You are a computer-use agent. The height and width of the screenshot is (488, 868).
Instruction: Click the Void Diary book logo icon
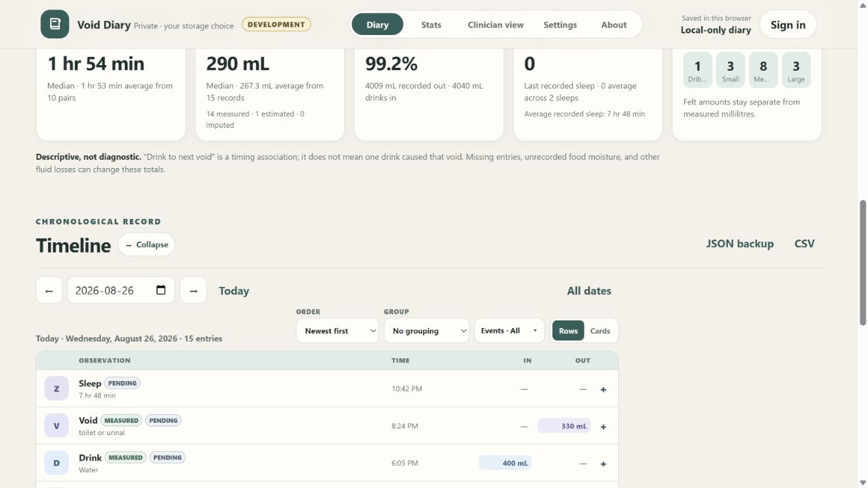[55, 24]
